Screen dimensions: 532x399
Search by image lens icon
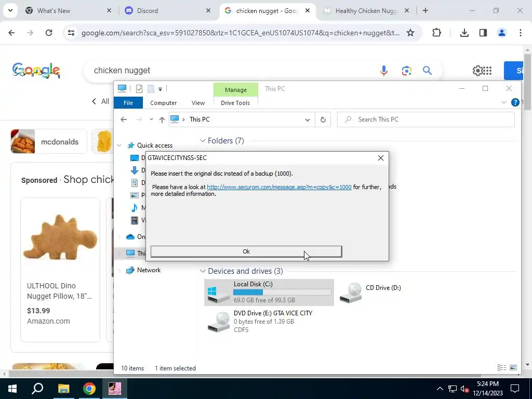(x=406, y=71)
